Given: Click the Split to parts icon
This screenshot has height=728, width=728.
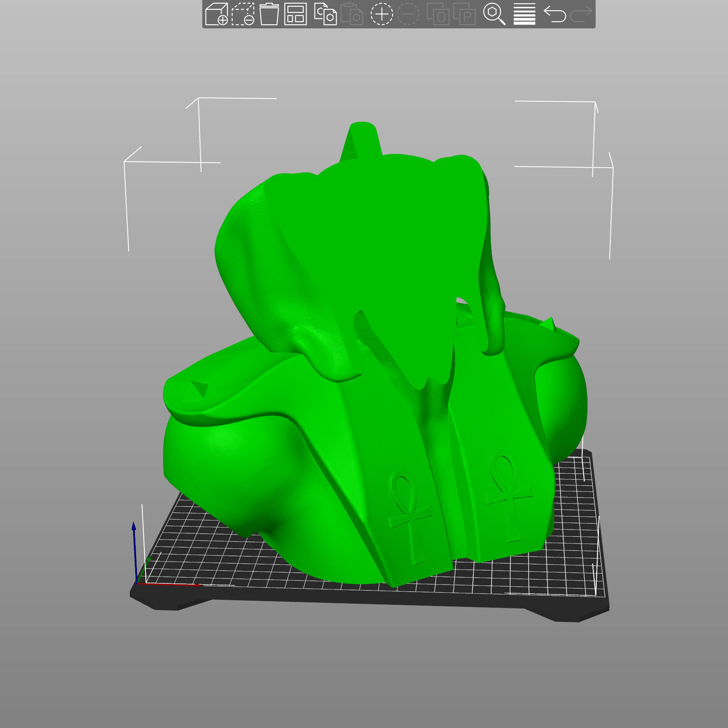Looking at the screenshot, I should [x=465, y=14].
